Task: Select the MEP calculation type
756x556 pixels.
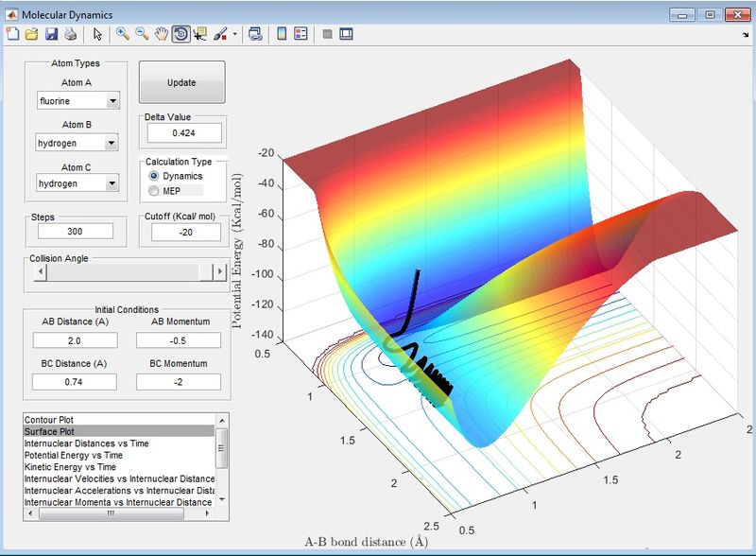Action: pos(155,191)
